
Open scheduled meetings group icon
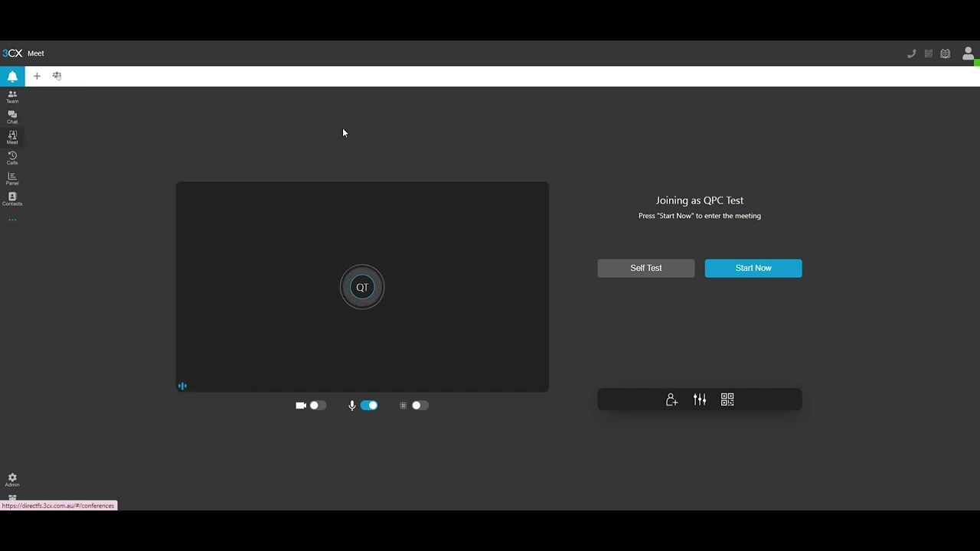pos(57,77)
